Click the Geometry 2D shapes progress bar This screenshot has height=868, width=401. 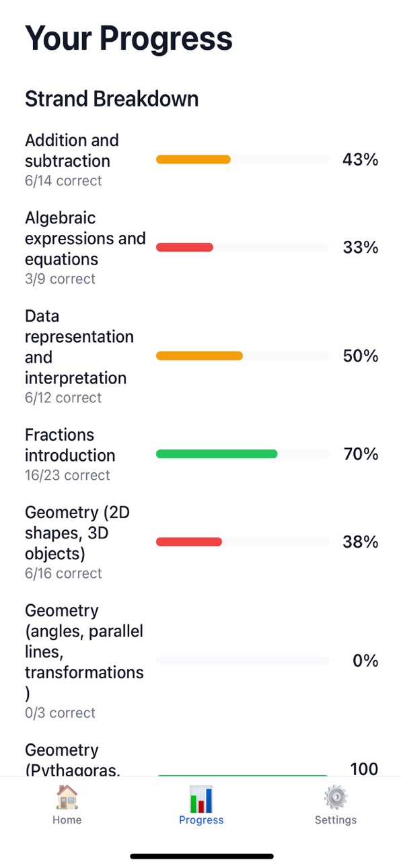[x=243, y=542]
